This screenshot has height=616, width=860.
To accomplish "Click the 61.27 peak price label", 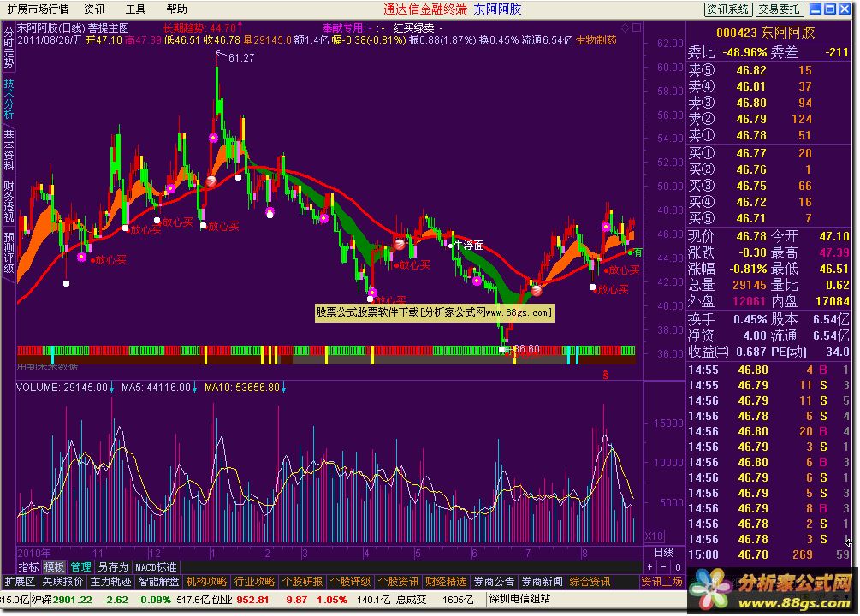I will click(x=241, y=58).
